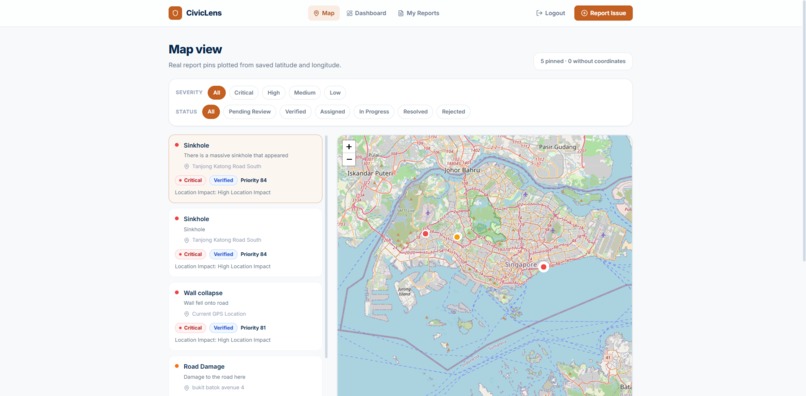The width and height of the screenshot is (806, 396).
Task: Click the Report Issue button
Action: point(603,13)
